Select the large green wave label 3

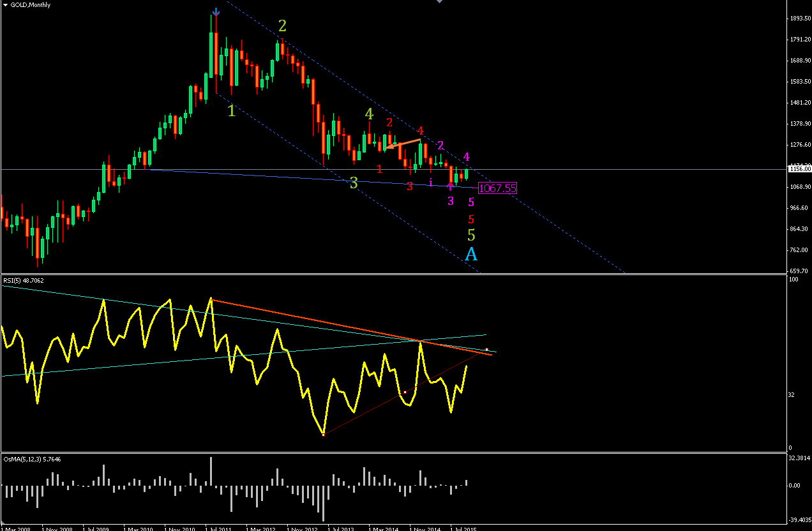coord(354,184)
